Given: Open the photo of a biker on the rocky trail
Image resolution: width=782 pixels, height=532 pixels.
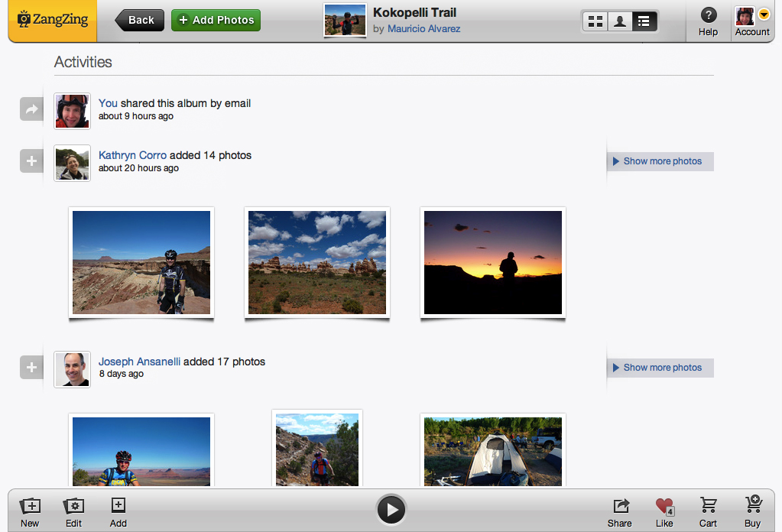Looking at the screenshot, I should (x=317, y=449).
